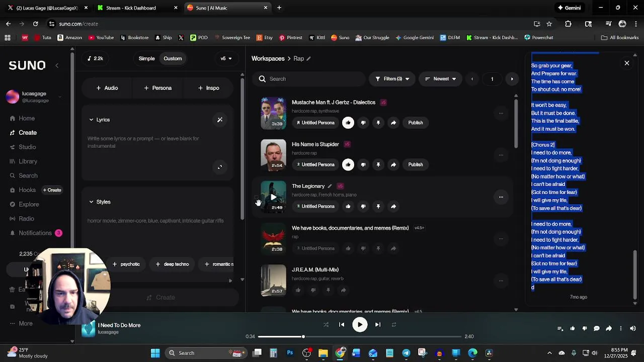Switch to Custom creation mode
Viewport: 644px width, 362px height.
(x=173, y=59)
